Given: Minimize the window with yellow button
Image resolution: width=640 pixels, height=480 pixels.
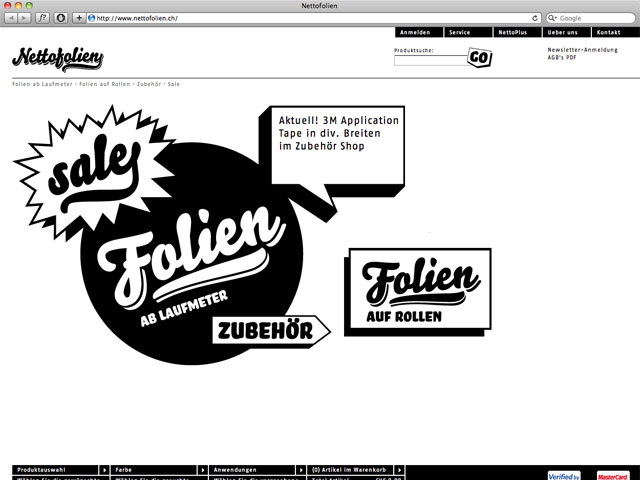Looking at the screenshot, I should [18, 5].
